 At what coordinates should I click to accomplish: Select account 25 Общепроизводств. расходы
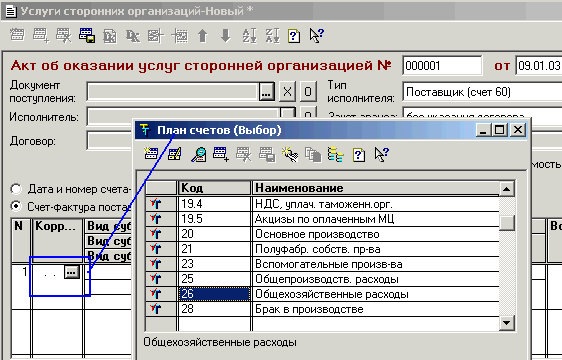pyautogui.click(x=322, y=279)
